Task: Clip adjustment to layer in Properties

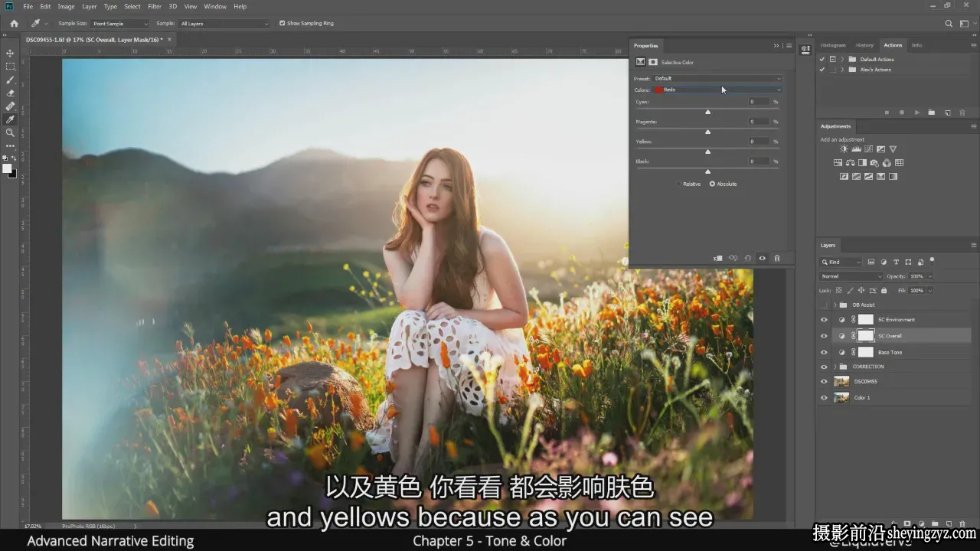Action: [717, 259]
